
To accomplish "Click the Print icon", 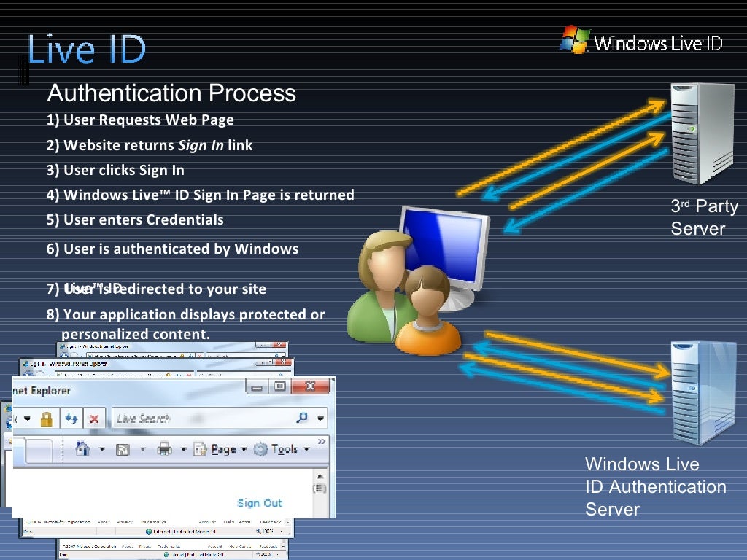I will point(164,449).
